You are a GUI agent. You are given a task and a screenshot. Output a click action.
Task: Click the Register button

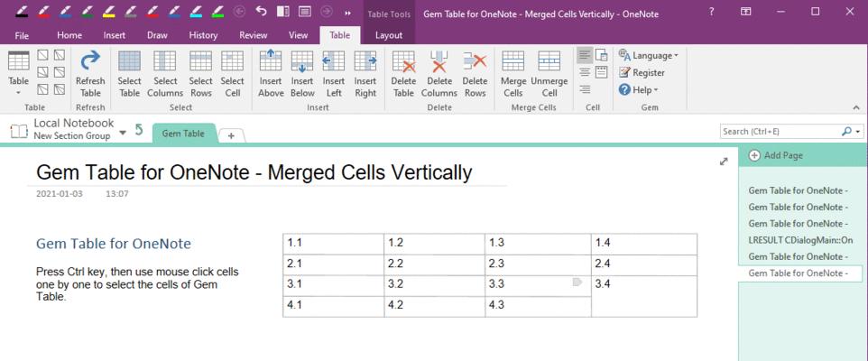click(642, 72)
